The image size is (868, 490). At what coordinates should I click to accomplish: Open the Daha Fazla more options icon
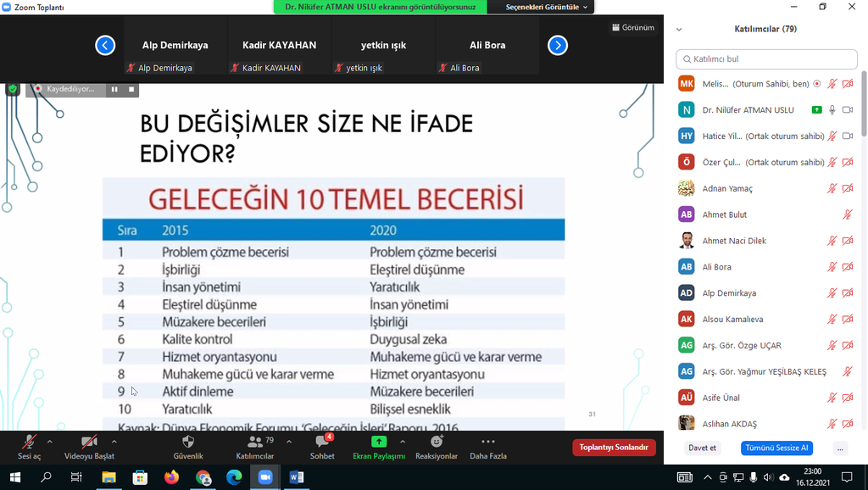click(x=488, y=442)
